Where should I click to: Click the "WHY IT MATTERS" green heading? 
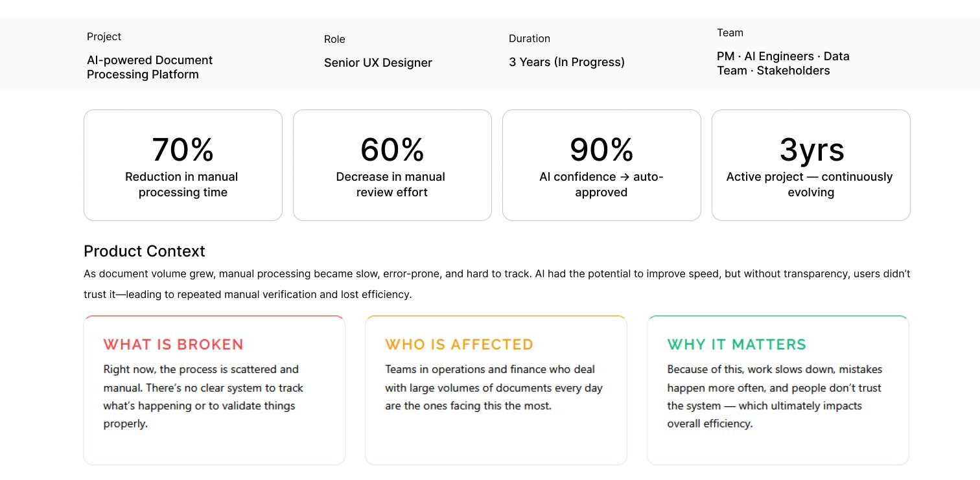click(x=736, y=345)
